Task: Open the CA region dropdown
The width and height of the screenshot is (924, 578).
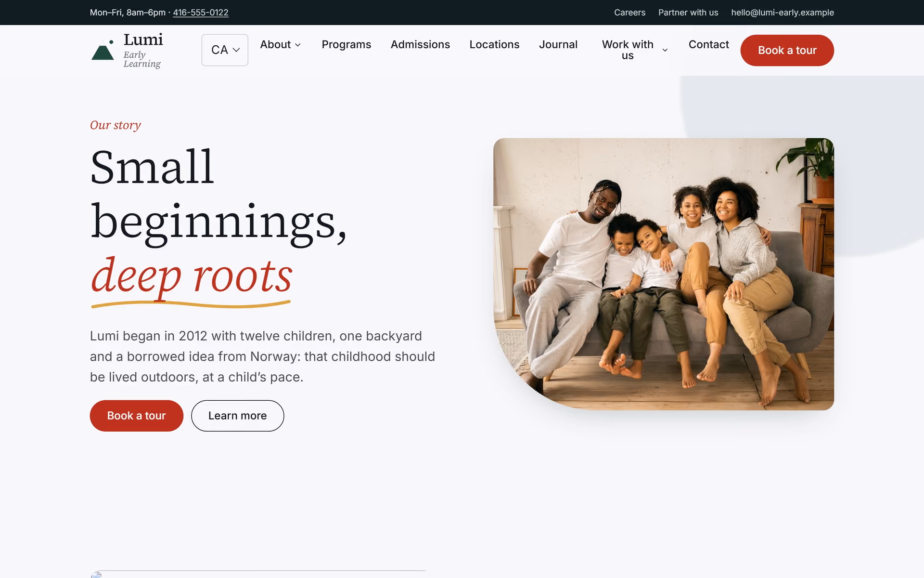Action: pos(225,50)
